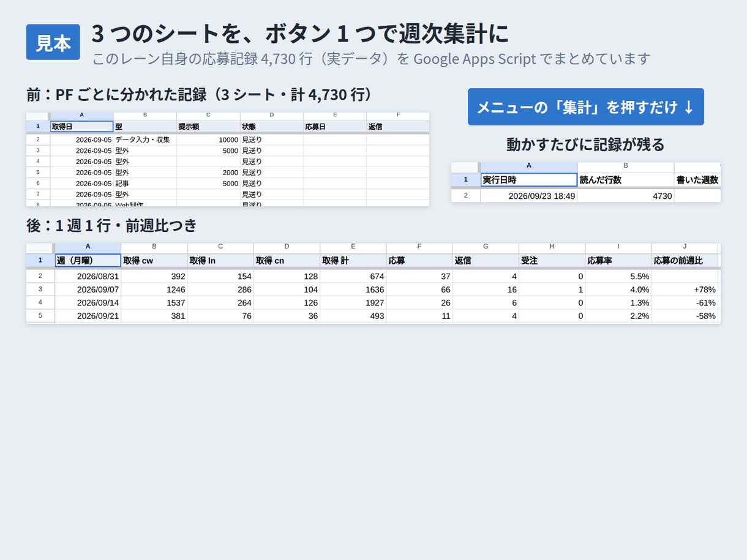The height and width of the screenshot is (560, 747).
Task: Select the 取得 cw header cell
Action: (x=154, y=261)
